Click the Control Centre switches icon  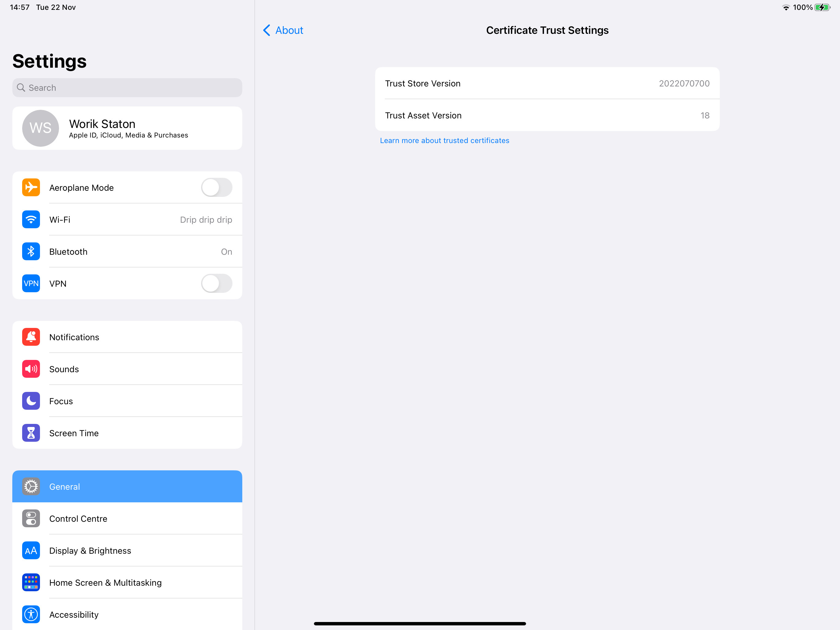click(x=31, y=518)
